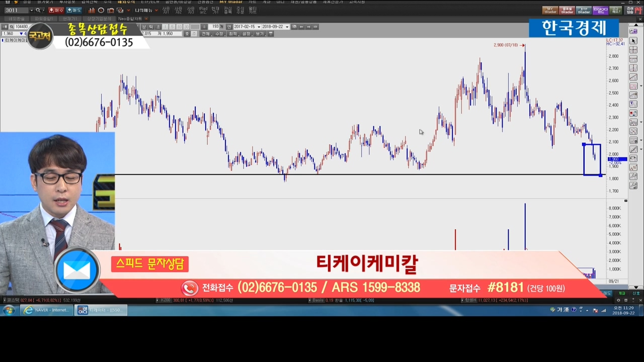Viewport: 644px width, 362px height.
Task: Select the arrow pointer drawing tool
Action: (x=633, y=41)
